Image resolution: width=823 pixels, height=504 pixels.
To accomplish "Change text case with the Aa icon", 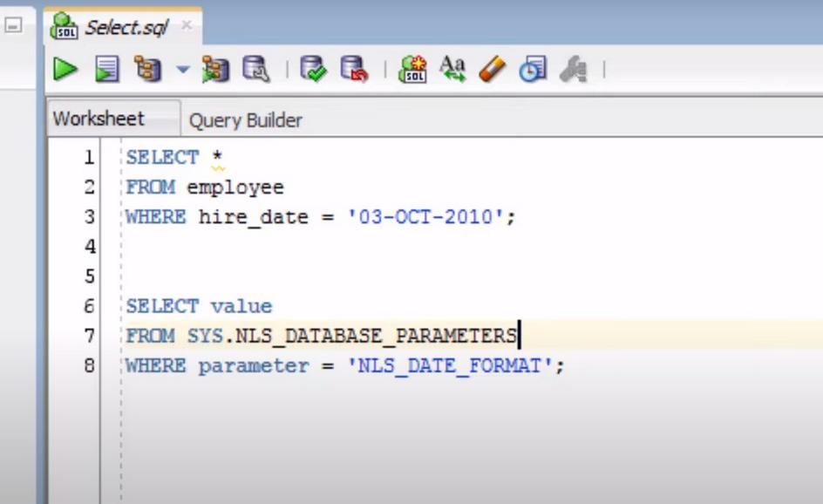I will click(452, 70).
